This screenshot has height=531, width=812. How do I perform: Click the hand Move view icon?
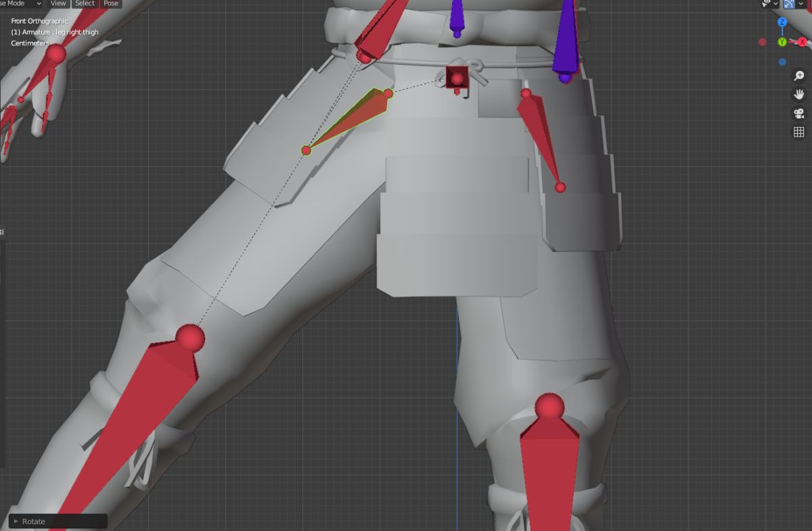tap(798, 95)
